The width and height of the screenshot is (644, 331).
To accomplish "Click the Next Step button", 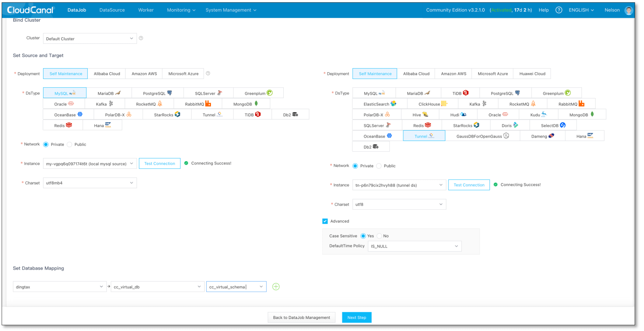I will [x=356, y=317].
